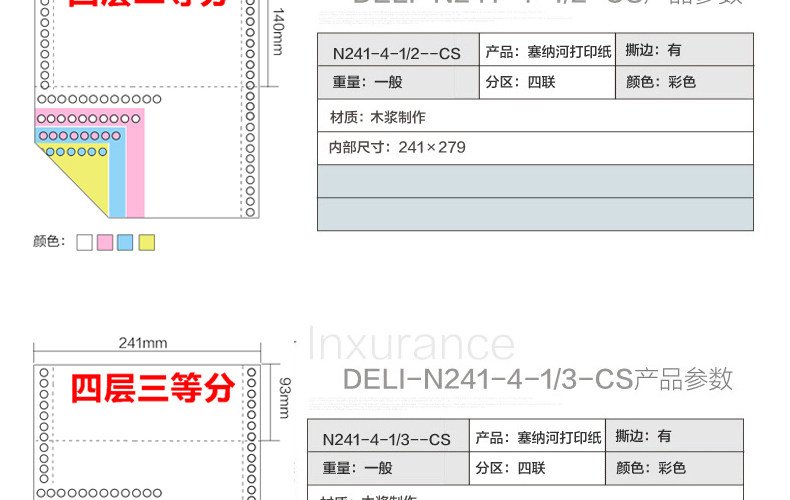Select the 内部尺寸:241×279 row
Image resolution: width=790 pixels, height=500 pixels.
[x=536, y=148]
